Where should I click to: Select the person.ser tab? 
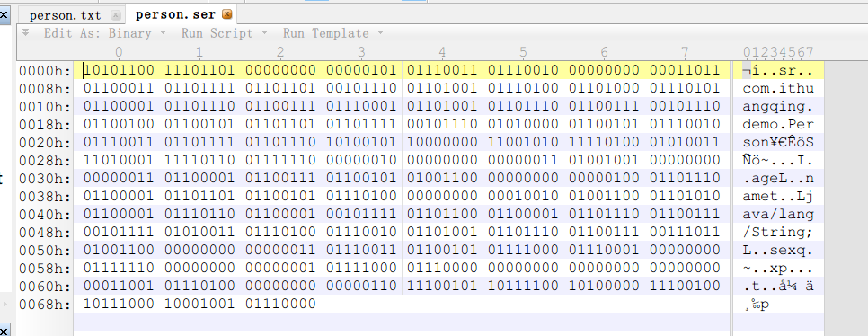pos(175,15)
